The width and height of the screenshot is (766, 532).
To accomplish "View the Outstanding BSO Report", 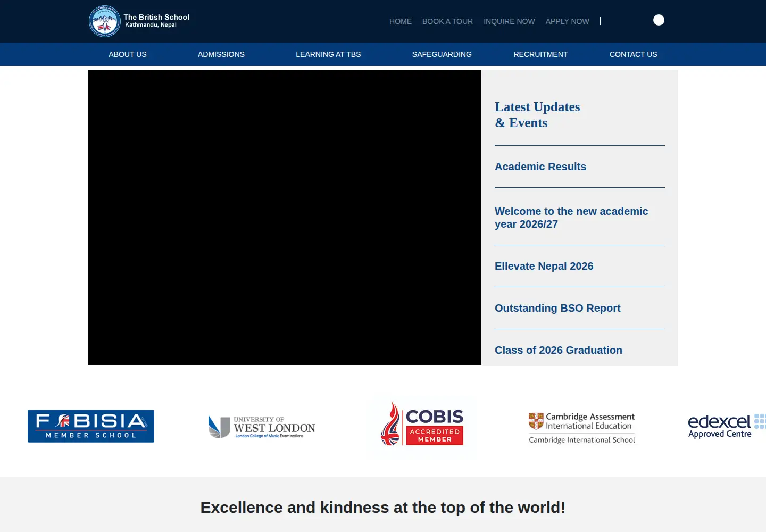I will pyautogui.click(x=557, y=308).
